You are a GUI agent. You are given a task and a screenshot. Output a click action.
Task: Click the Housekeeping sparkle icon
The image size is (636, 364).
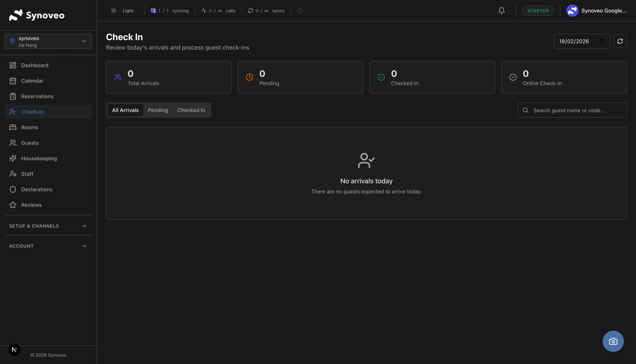tap(13, 158)
